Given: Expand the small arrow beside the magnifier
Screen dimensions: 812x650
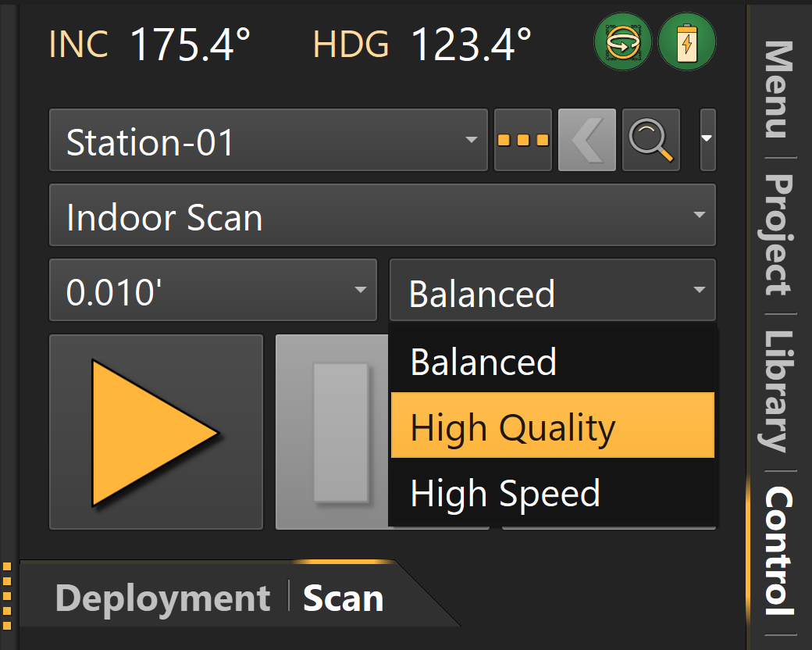Looking at the screenshot, I should (707, 141).
